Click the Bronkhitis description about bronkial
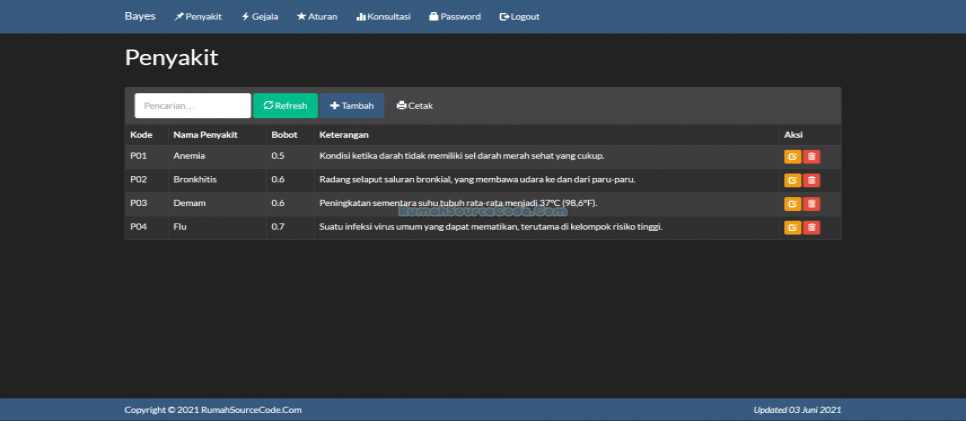This screenshot has height=421, width=966. [x=477, y=179]
